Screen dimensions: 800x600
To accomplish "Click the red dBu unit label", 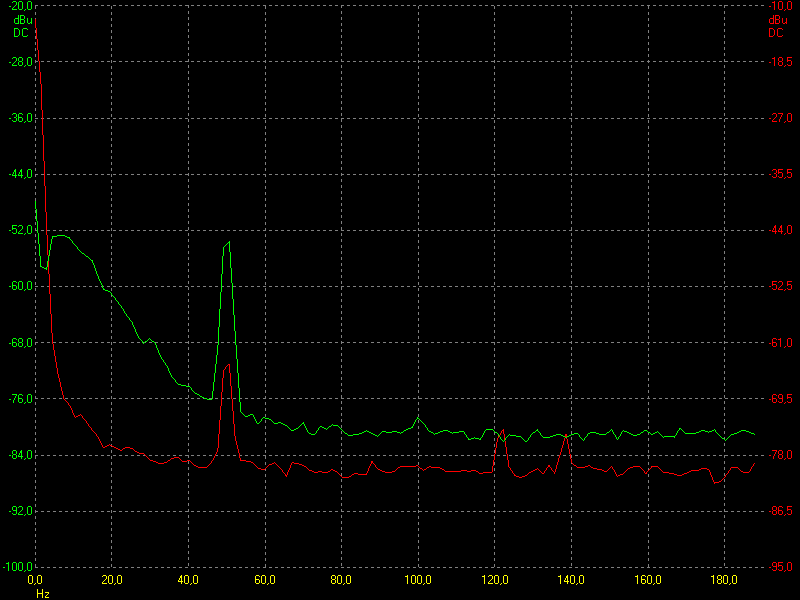I will pos(778,20).
